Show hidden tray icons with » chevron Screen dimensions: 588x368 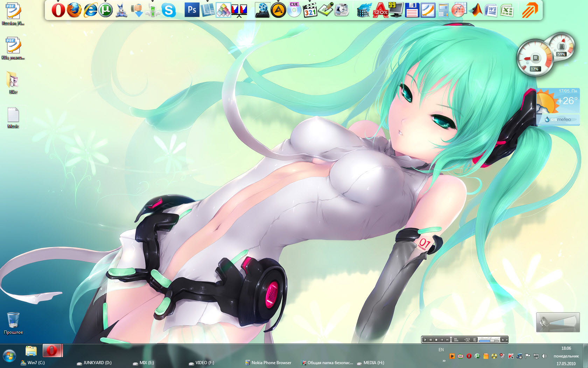444,361
